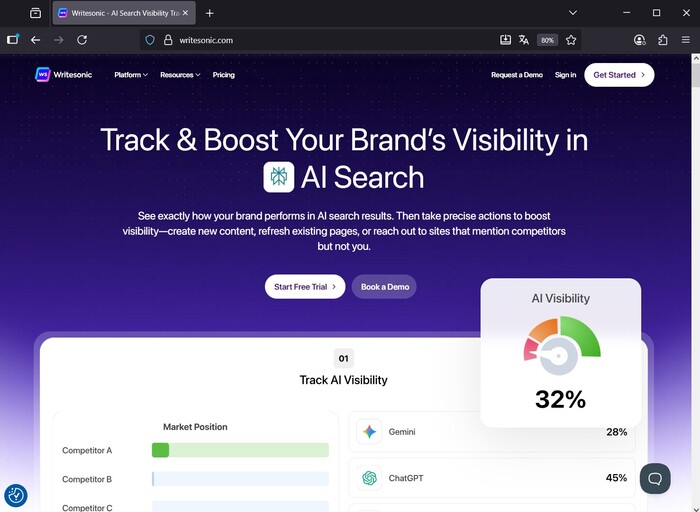The width and height of the screenshot is (700, 512).
Task: Click the Perplexity icon beside AI Search
Action: coord(279,177)
